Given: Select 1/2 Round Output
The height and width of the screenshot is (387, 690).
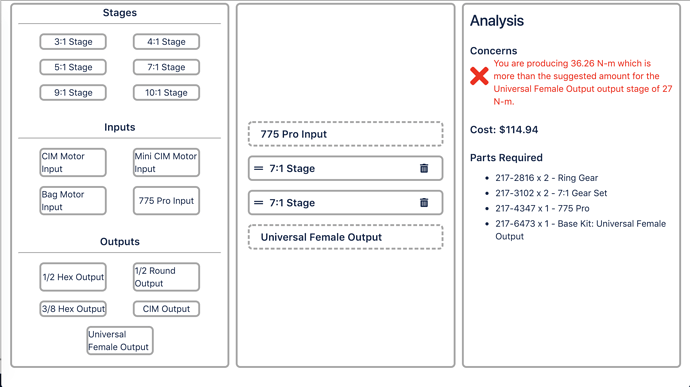Looking at the screenshot, I should tap(166, 277).
